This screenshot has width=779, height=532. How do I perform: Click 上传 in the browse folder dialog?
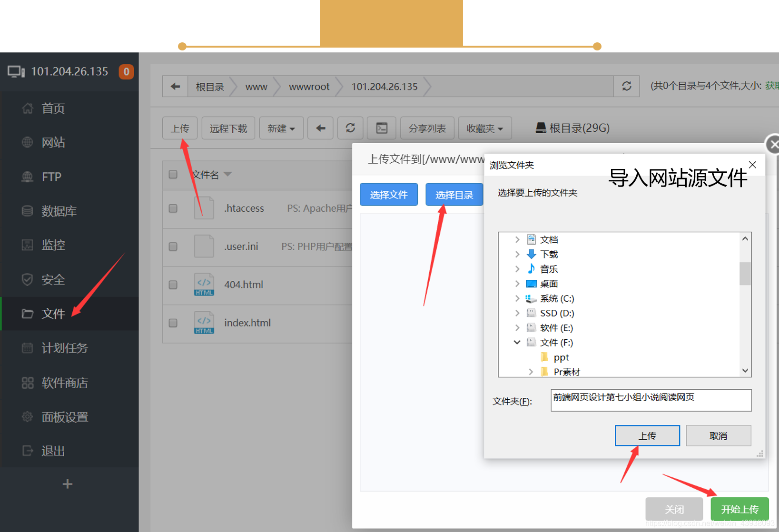point(647,435)
